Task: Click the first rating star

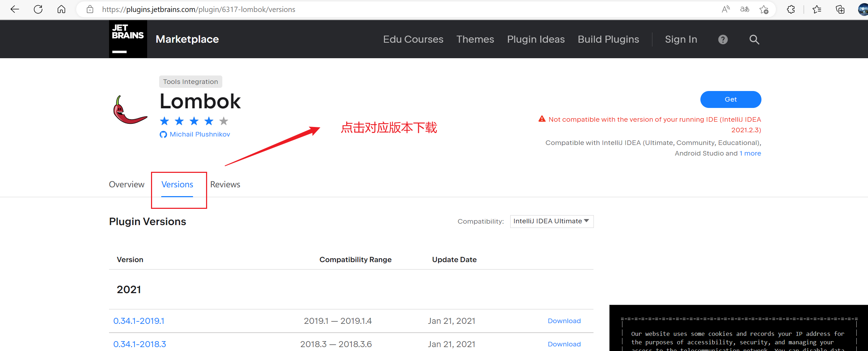Action: click(x=164, y=121)
